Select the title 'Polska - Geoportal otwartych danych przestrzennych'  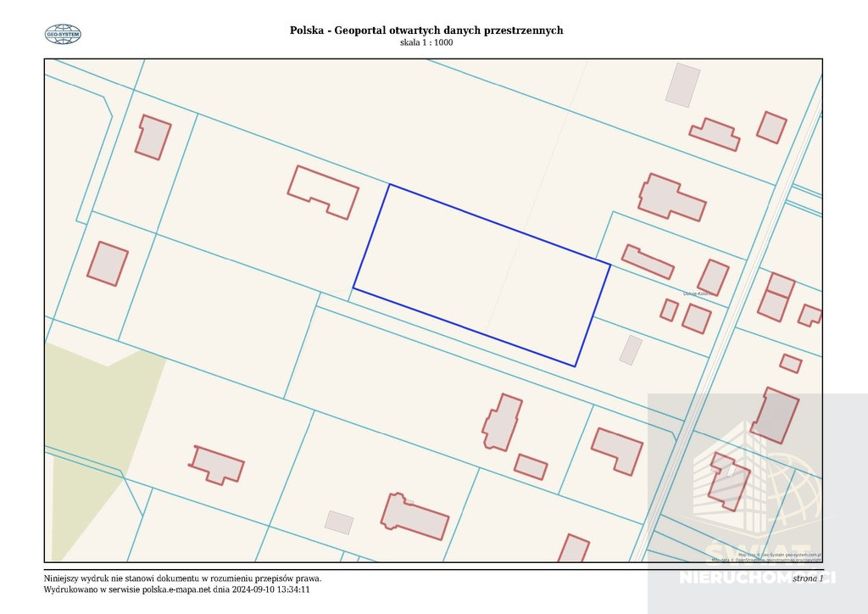pos(426,31)
